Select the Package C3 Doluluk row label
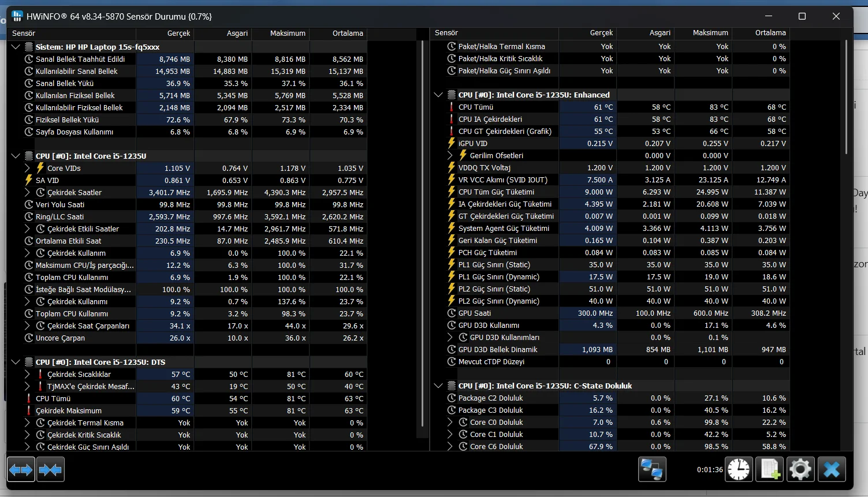Image resolution: width=868 pixels, height=497 pixels. (491, 410)
